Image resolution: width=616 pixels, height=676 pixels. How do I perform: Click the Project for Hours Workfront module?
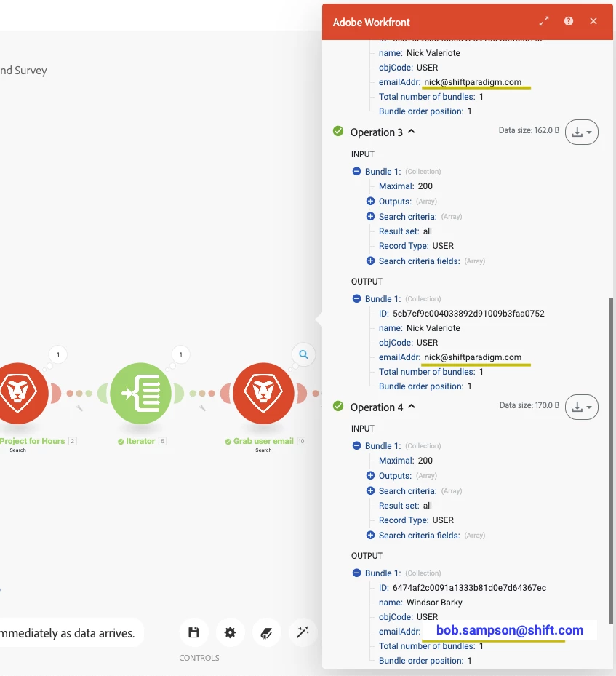coord(18,393)
